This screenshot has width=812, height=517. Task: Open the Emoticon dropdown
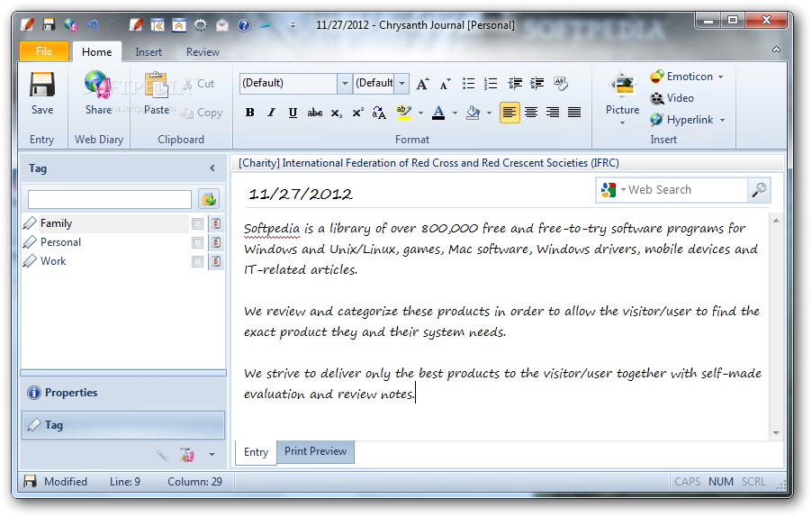[720, 77]
